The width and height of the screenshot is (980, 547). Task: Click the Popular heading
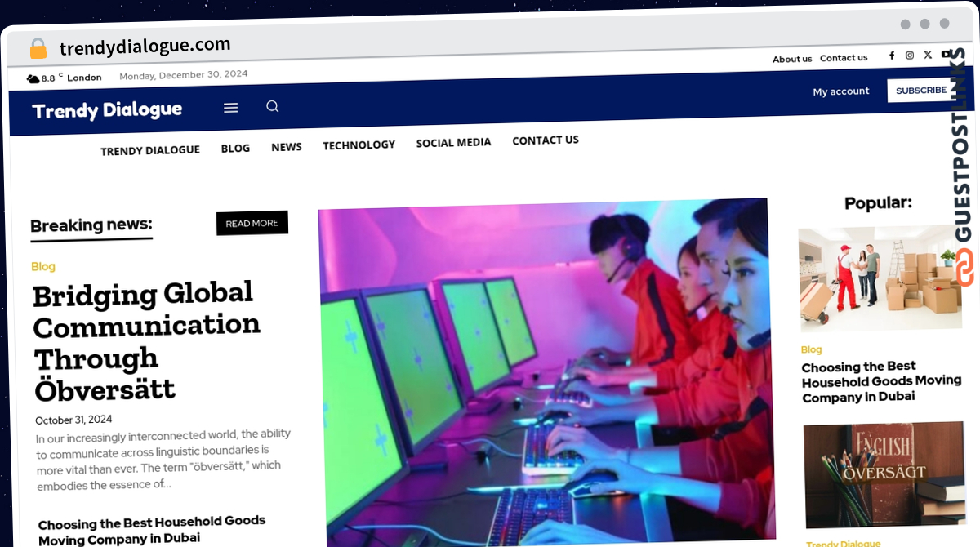(x=878, y=203)
